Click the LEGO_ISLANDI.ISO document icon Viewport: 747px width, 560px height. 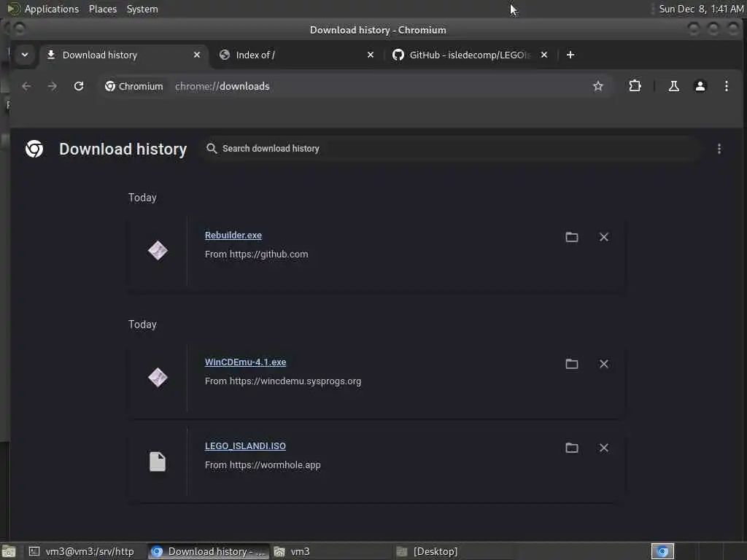pos(158,462)
